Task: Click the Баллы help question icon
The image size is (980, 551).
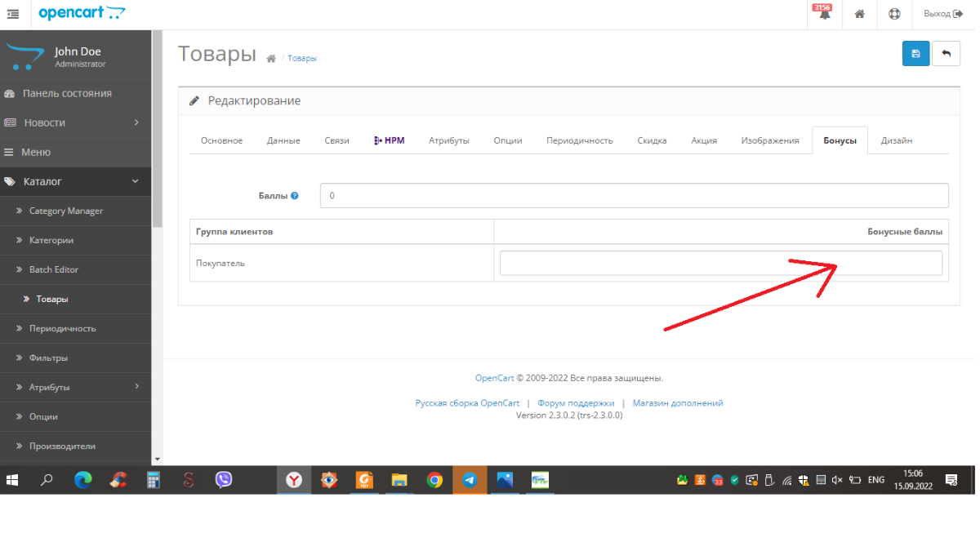Action: coord(295,196)
